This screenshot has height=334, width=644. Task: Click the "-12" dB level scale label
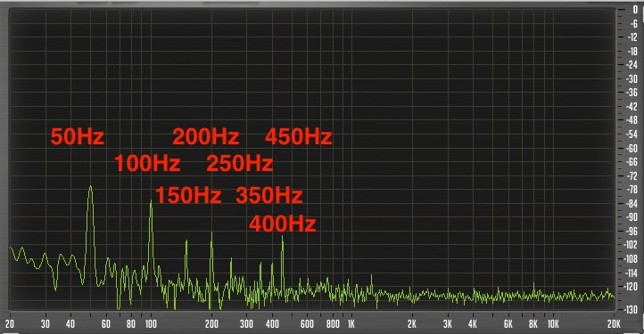point(632,37)
